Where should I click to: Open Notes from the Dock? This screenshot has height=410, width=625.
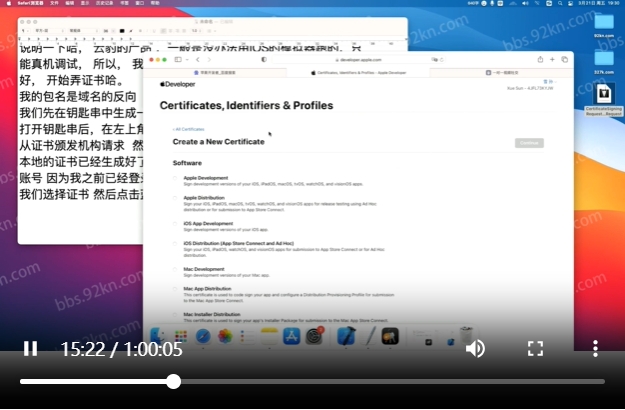point(269,336)
